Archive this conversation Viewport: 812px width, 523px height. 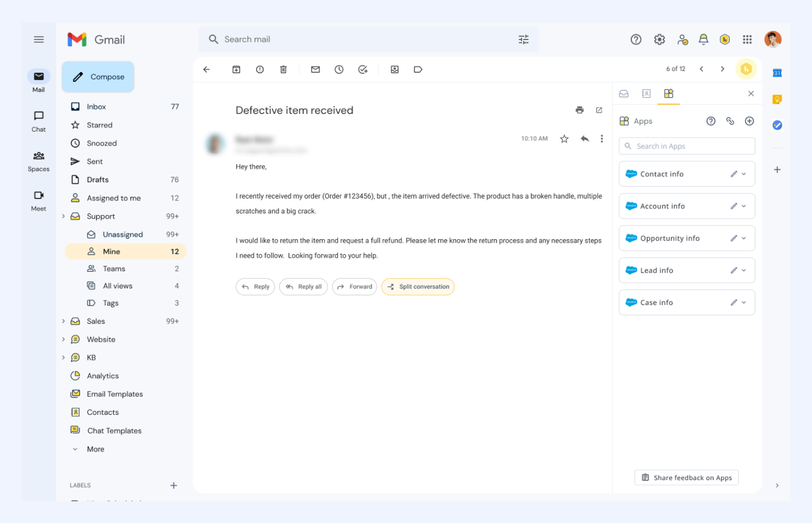(236, 69)
